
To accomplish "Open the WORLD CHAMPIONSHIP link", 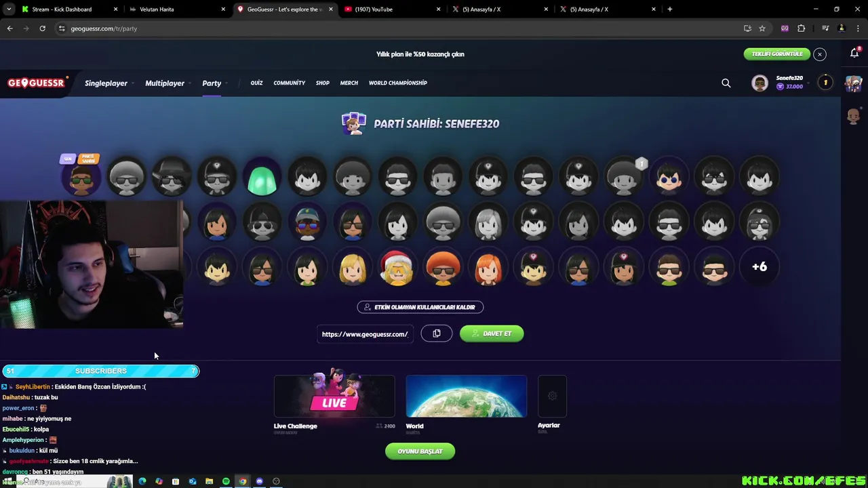I will coord(398,83).
